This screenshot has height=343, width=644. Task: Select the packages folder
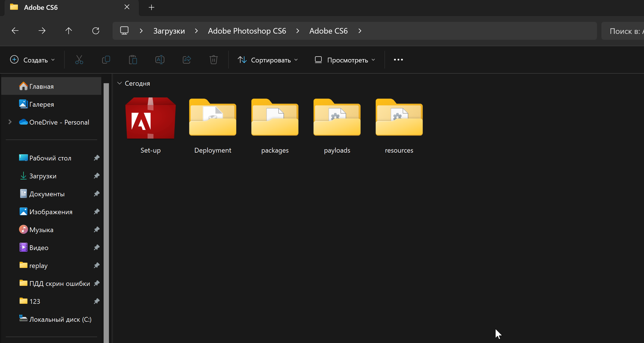[275, 126]
